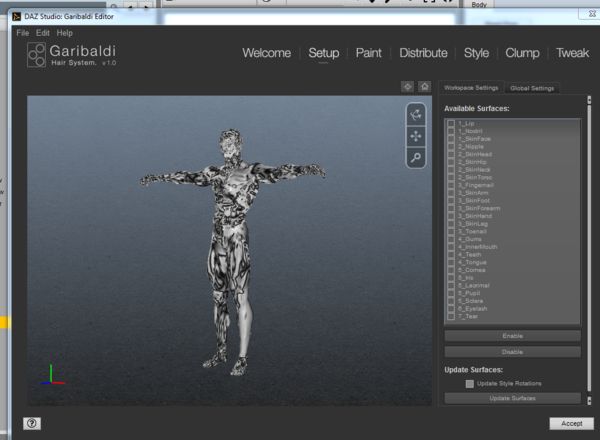
Task: Select the 5_Pupil surface entry
Action: [x=512, y=293]
